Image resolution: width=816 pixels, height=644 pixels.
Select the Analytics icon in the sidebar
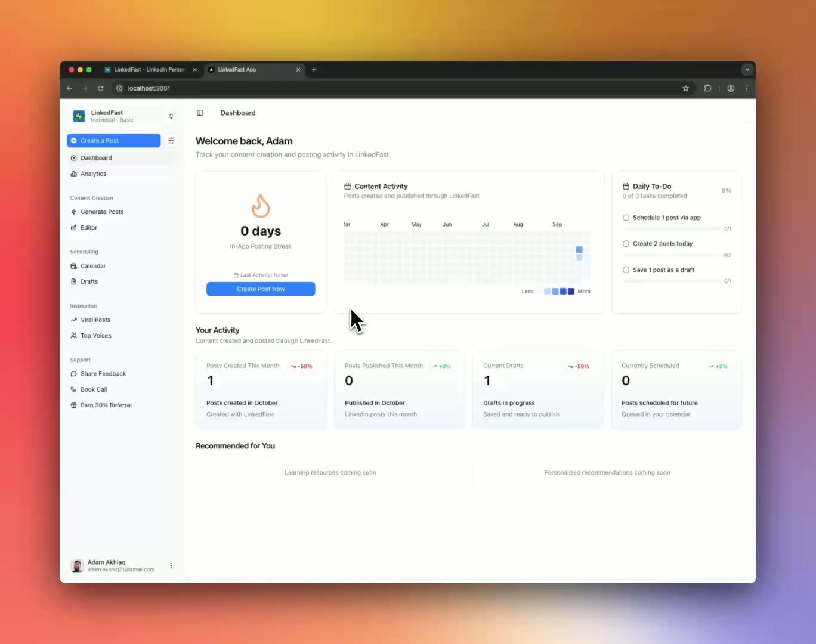[75, 174]
